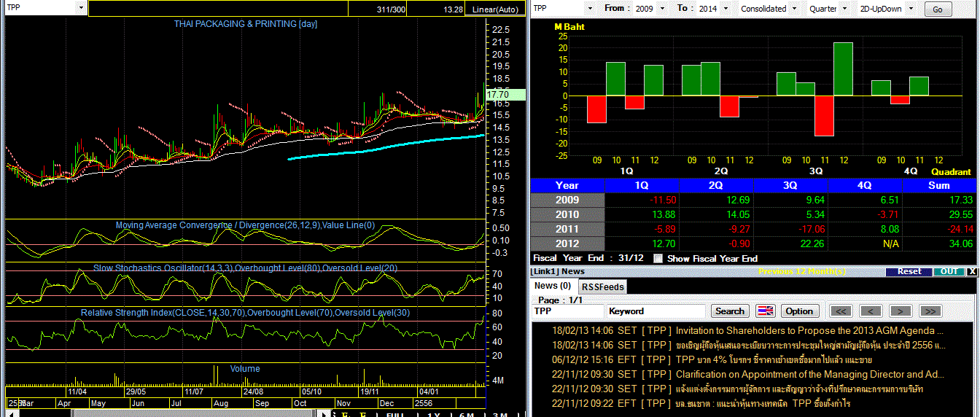The image size is (980, 417).
Task: Open news: Invitation to Shareholders to Propose 2013 AGM
Action: tap(810, 330)
